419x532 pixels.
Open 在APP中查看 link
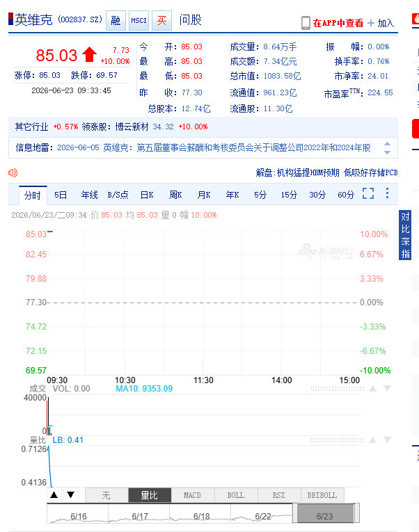[338, 23]
